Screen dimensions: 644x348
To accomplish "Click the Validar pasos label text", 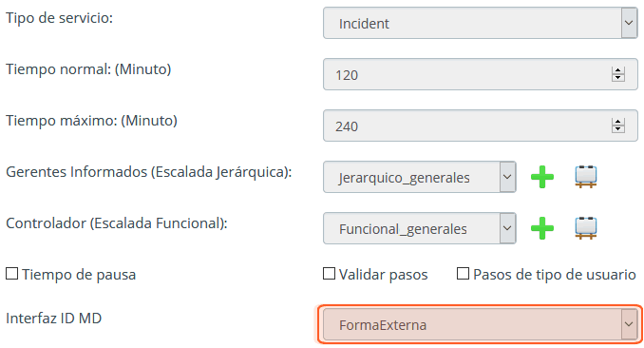I will 383,275.
